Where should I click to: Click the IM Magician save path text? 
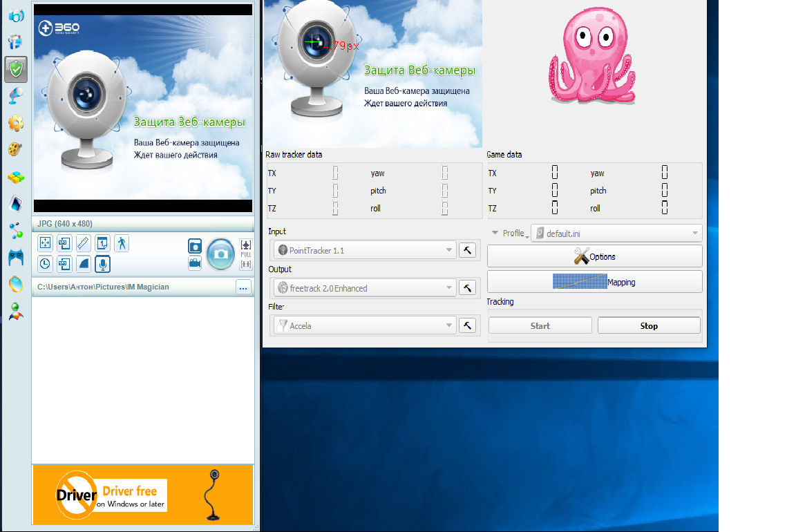point(103,287)
